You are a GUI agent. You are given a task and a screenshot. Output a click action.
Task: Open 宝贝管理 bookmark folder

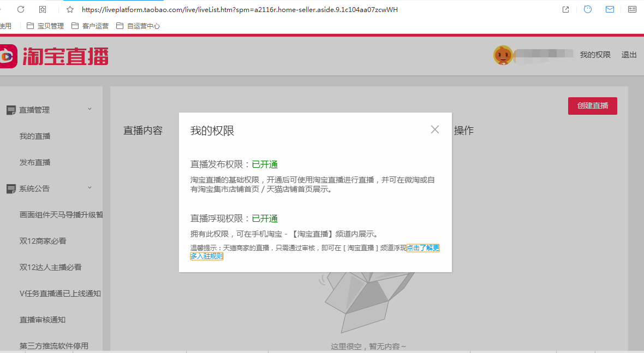(45, 26)
